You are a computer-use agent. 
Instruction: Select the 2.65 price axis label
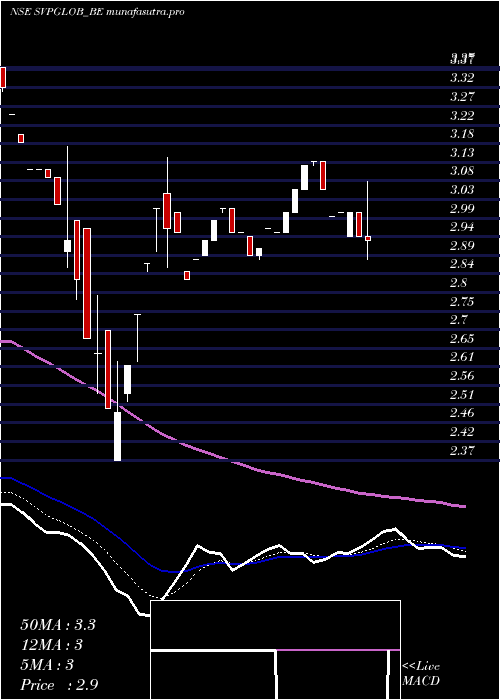click(462, 338)
